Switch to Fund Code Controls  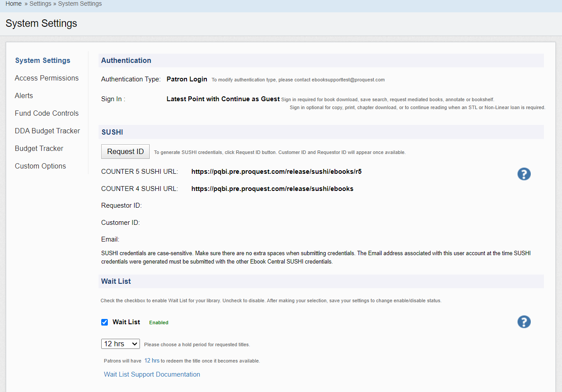coord(46,113)
